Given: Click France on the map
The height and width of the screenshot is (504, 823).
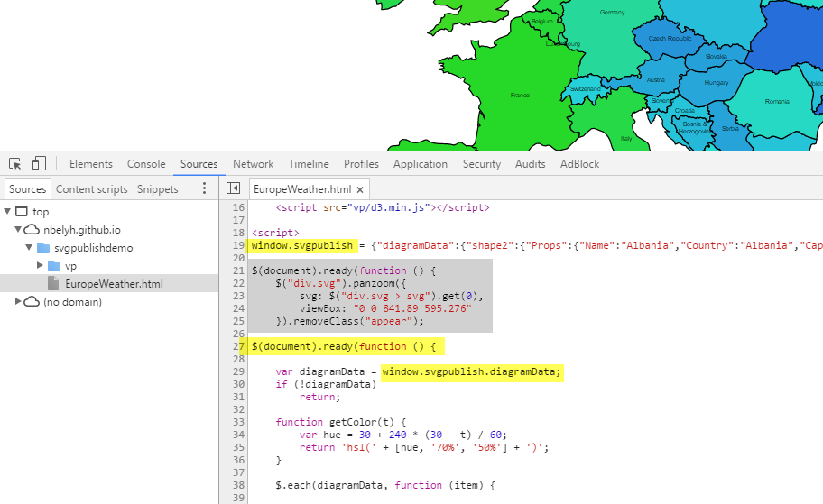Looking at the screenshot, I should tap(520, 95).
